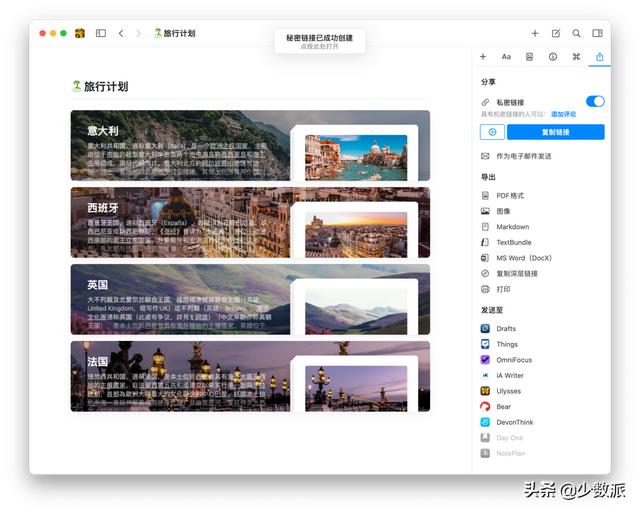Click the 复制链接 button
Viewport: 640px width, 513px height.
[556, 132]
